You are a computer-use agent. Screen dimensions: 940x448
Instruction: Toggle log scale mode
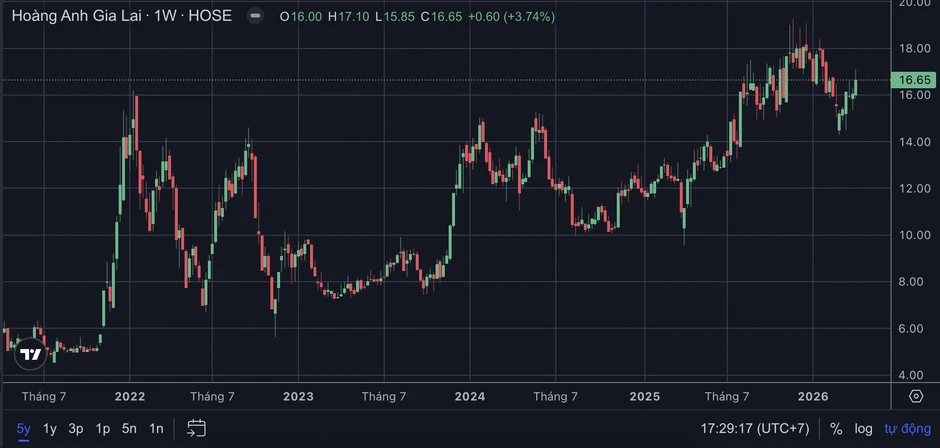coord(863,429)
